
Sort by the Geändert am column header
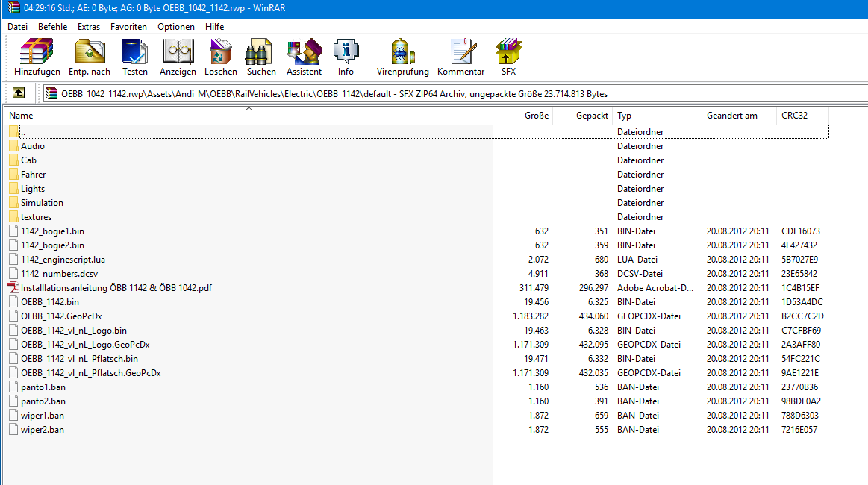pos(739,115)
